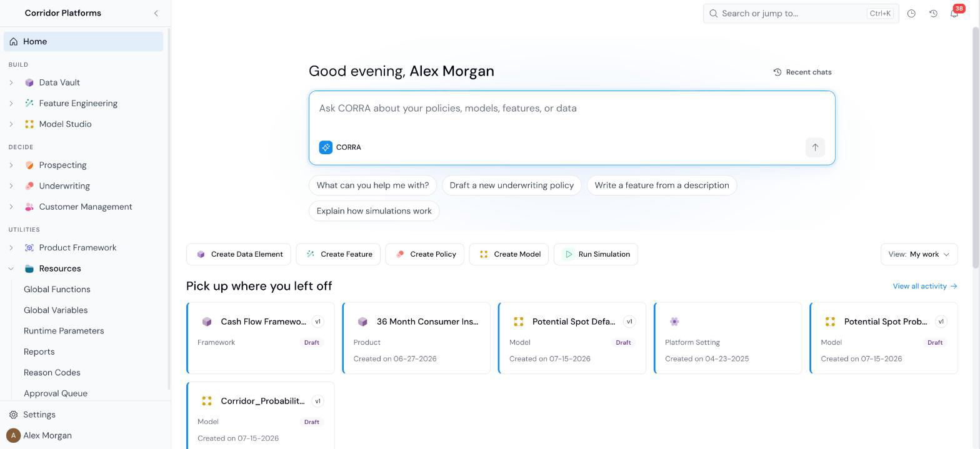Open Global Functions under Resources

tap(57, 289)
